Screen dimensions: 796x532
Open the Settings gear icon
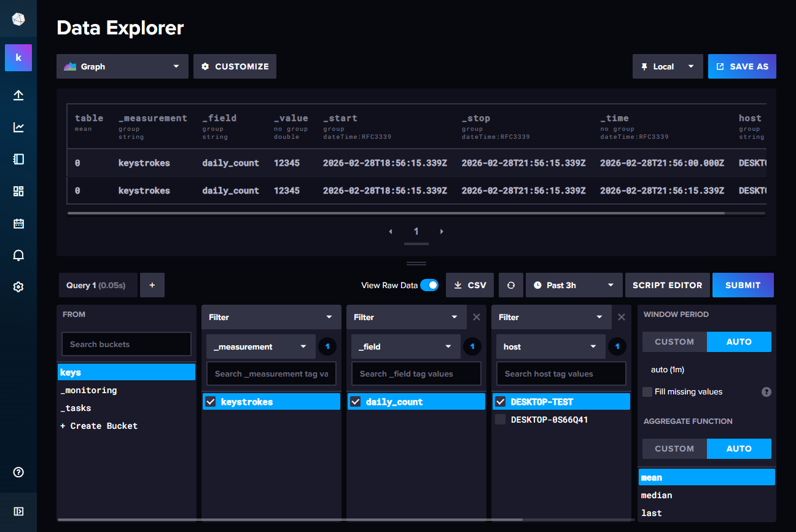coord(18,287)
